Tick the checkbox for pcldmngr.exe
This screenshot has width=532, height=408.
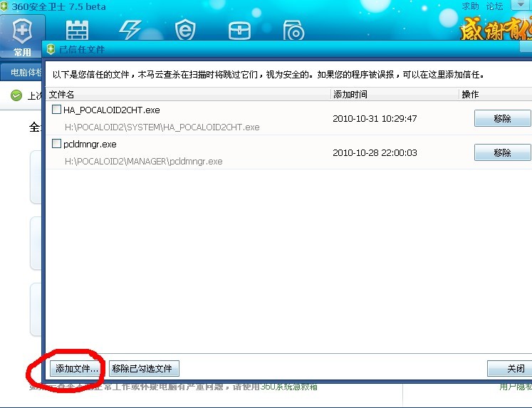56,143
